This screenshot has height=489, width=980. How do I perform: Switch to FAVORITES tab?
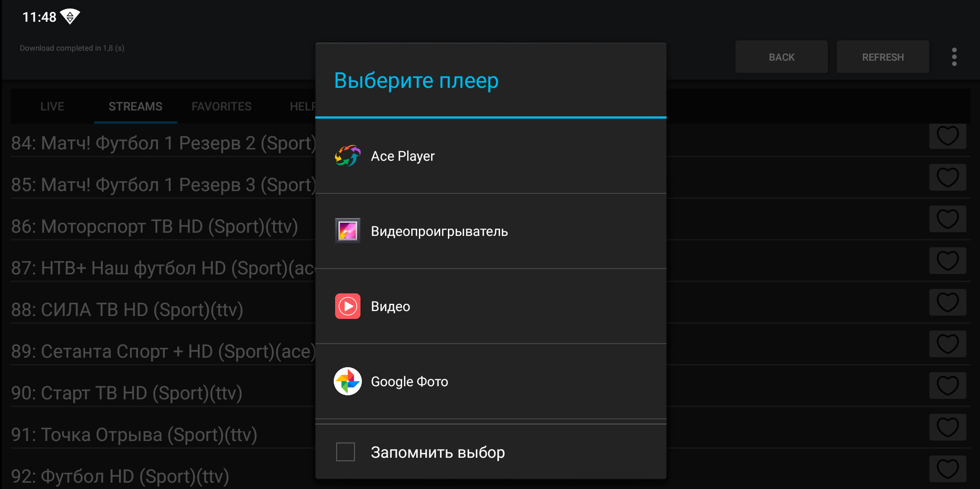pos(222,106)
